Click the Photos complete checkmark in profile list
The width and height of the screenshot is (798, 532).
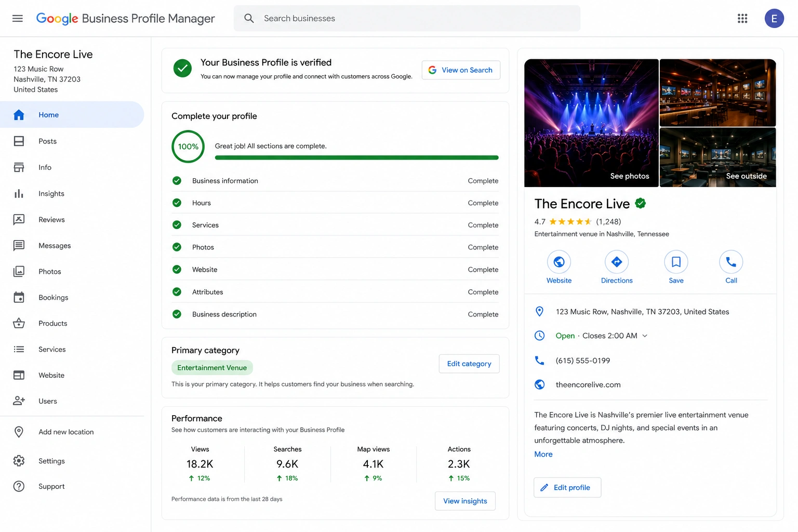(177, 247)
